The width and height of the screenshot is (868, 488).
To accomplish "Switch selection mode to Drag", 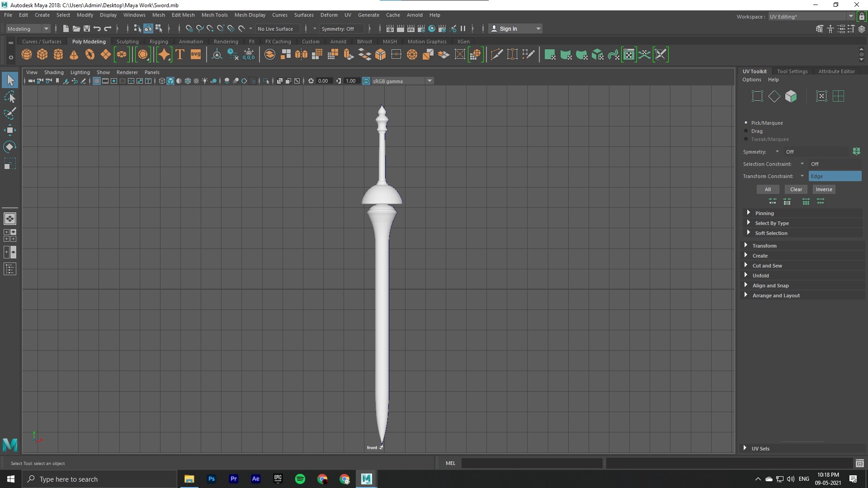I will click(745, 131).
